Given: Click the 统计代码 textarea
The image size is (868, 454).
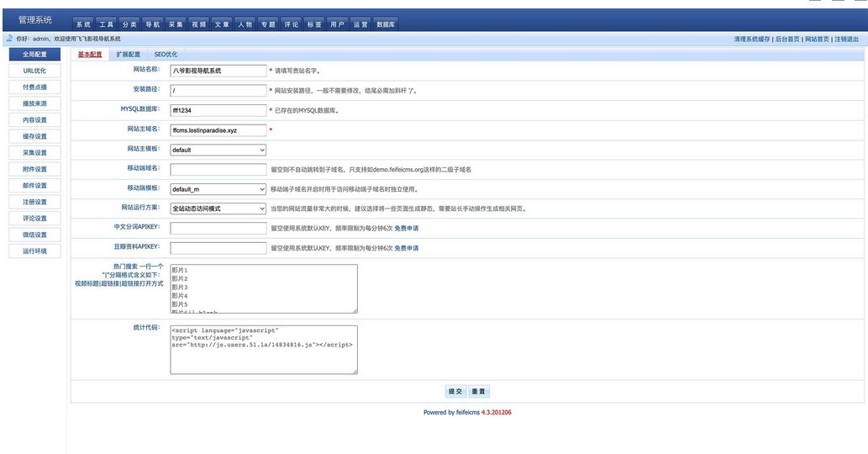Looking at the screenshot, I should coord(264,350).
